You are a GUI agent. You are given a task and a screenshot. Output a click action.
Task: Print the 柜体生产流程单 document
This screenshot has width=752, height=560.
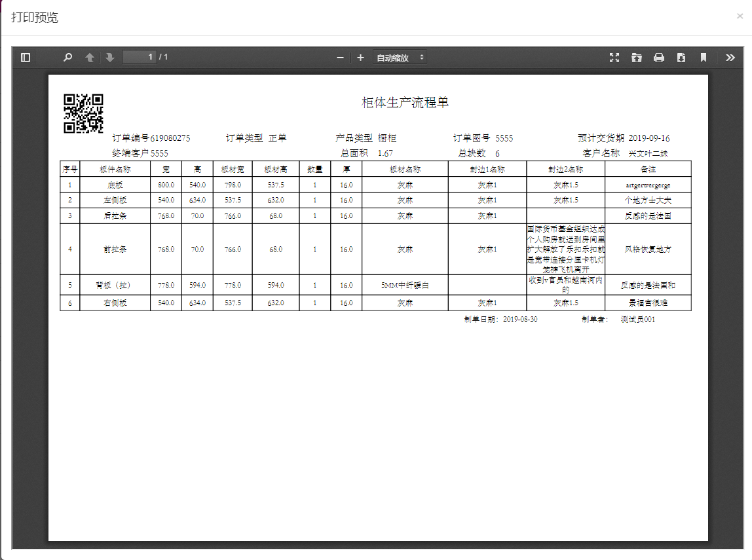point(659,58)
